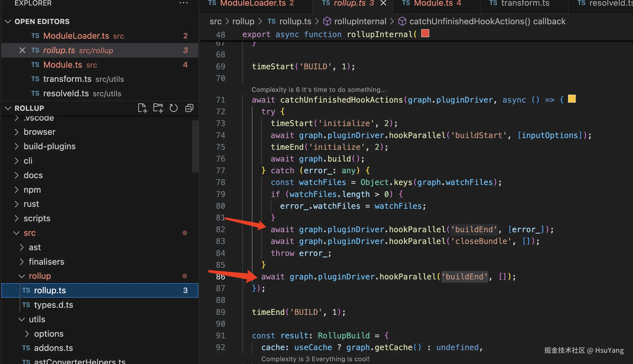
Task: Collapse the ROLLUP workspace section
Action: (8, 108)
